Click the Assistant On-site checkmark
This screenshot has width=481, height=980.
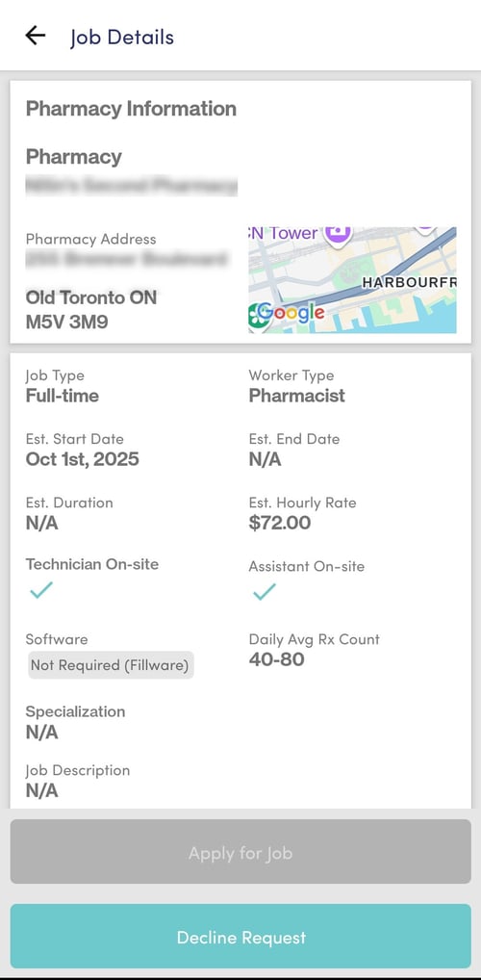265,591
